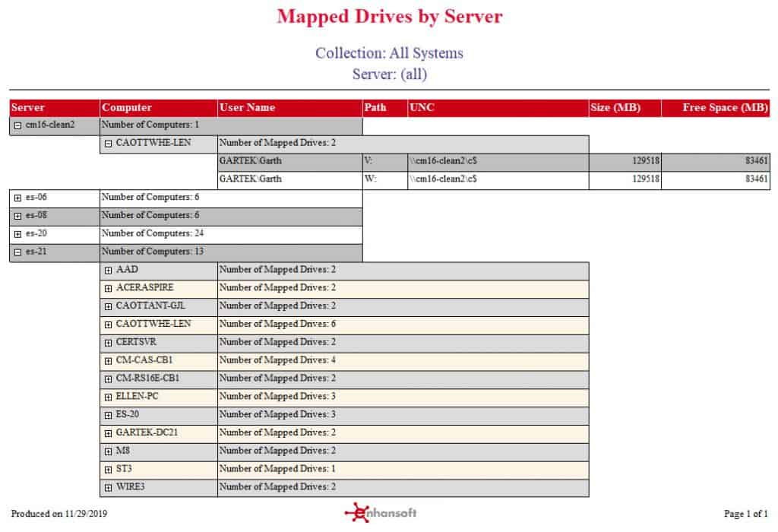Expand the ACERASPIRE computer row
This screenshot has height=532, width=778.
click(x=108, y=288)
